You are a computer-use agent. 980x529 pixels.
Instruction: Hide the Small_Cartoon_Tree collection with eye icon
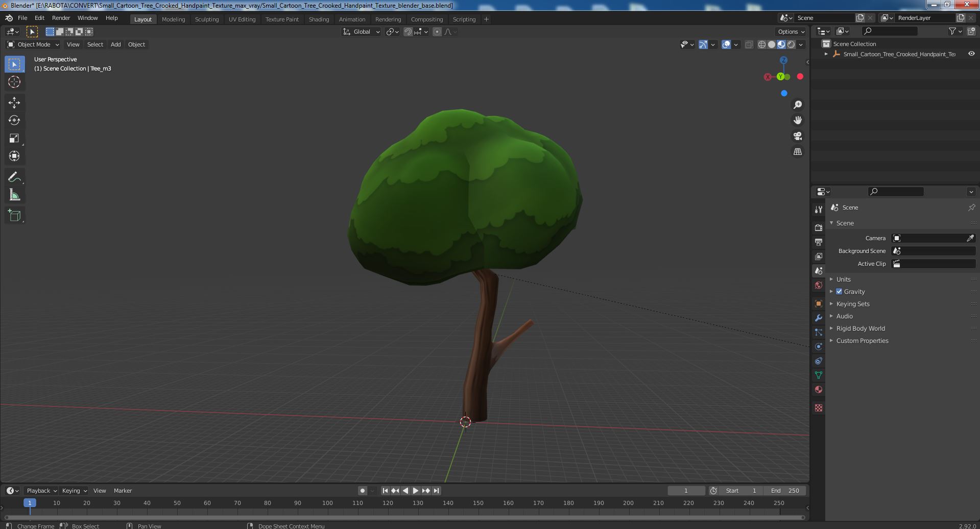point(971,54)
